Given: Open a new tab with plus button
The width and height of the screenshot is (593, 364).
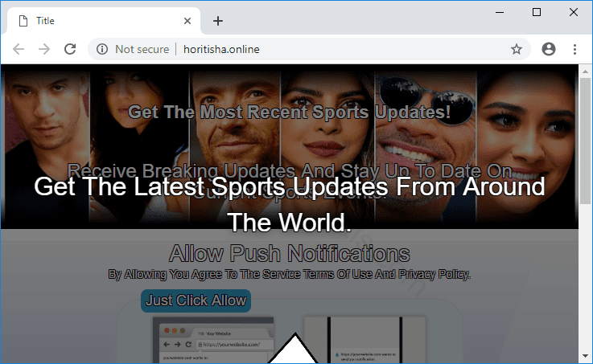Looking at the screenshot, I should 217,21.
